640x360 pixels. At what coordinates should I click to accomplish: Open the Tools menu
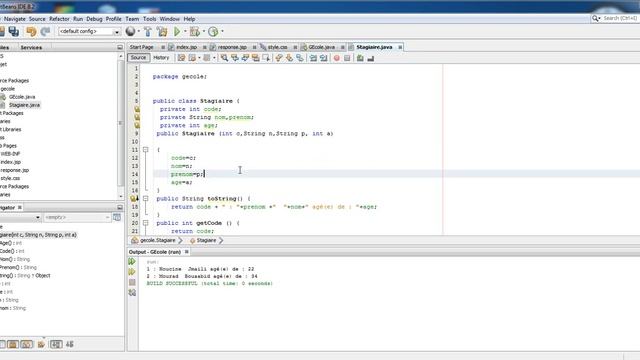[x=149, y=19]
